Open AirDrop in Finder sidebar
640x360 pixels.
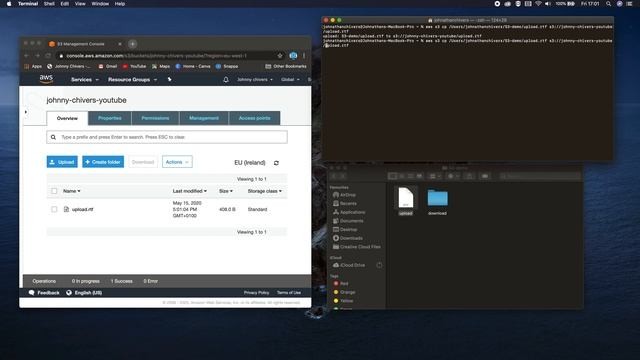[344, 195]
